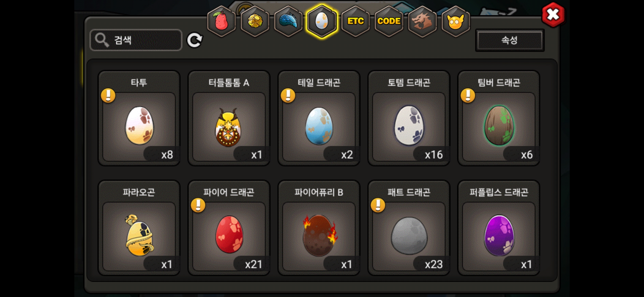Switch to the blue dragon scale category
The height and width of the screenshot is (297, 644).
[288, 21]
